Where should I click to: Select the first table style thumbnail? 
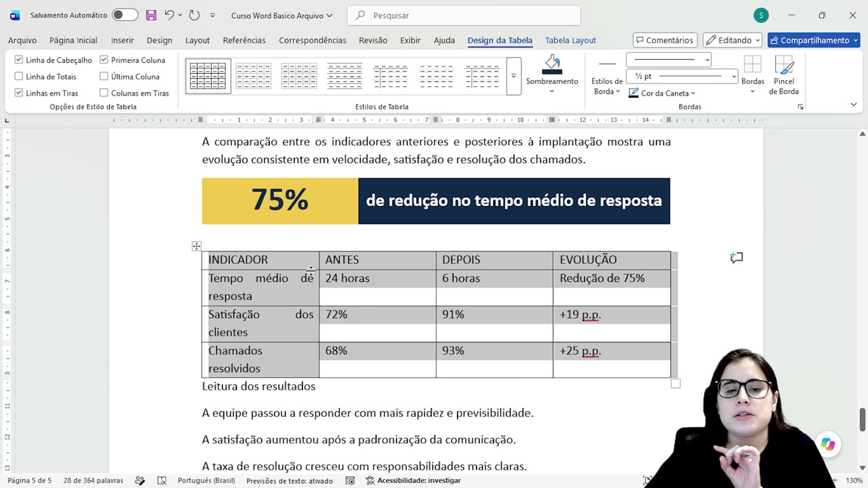[x=208, y=76]
